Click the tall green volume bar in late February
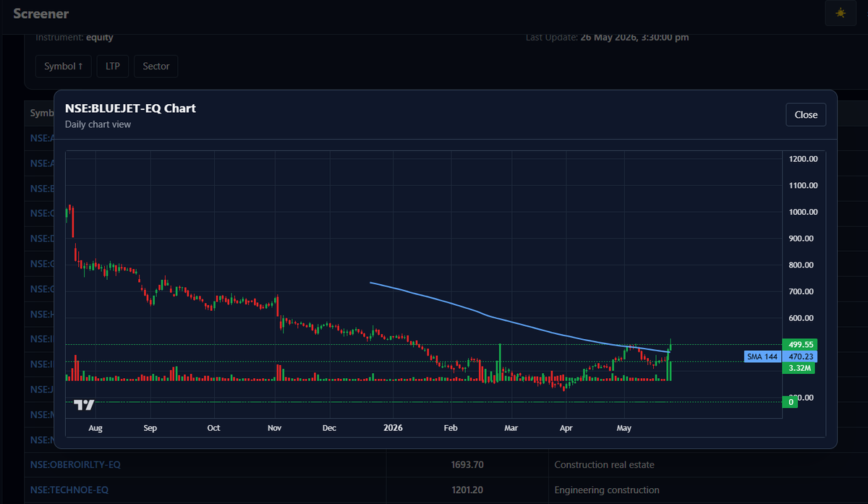Viewport: 868px width, 504px height. pyautogui.click(x=500, y=362)
